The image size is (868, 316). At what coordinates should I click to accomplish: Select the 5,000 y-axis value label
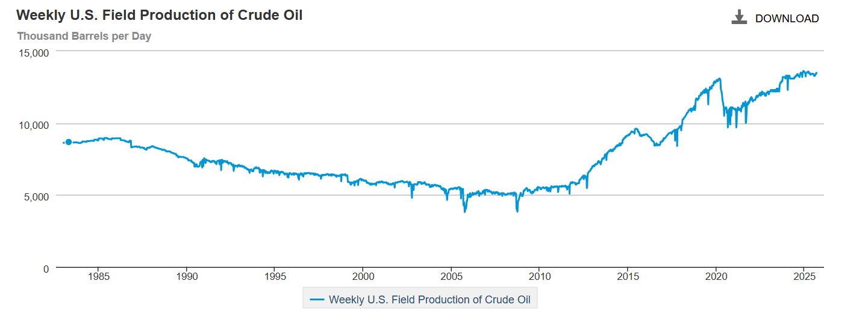(37, 196)
